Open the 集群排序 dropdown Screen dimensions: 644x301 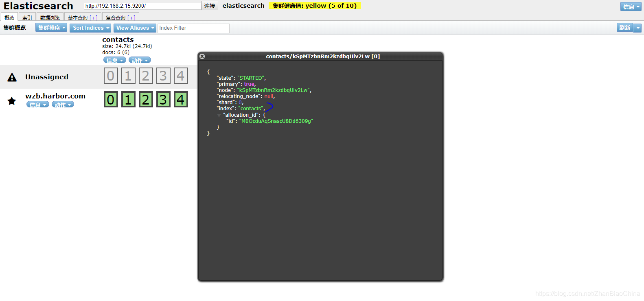[51, 28]
